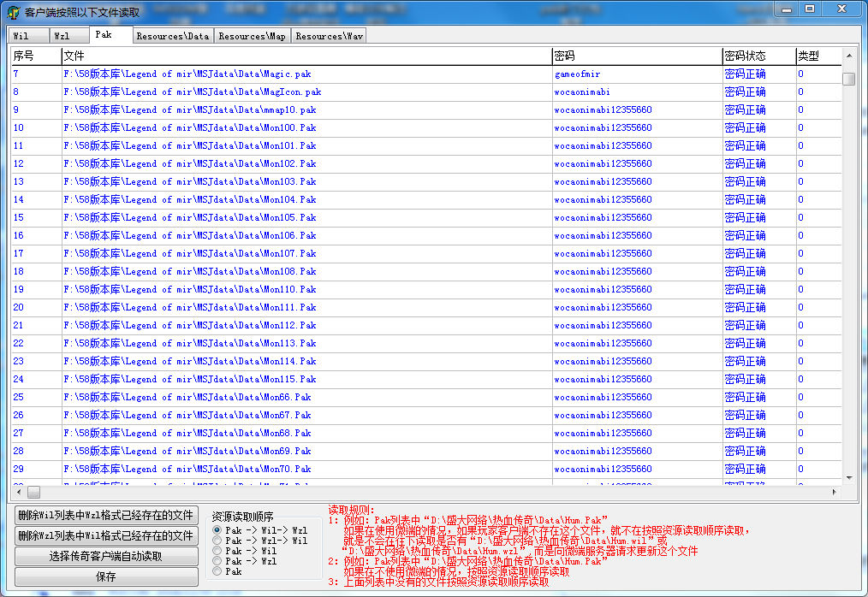Select the Mon67.Pak file row
The height and width of the screenshot is (597, 868).
(x=426, y=415)
